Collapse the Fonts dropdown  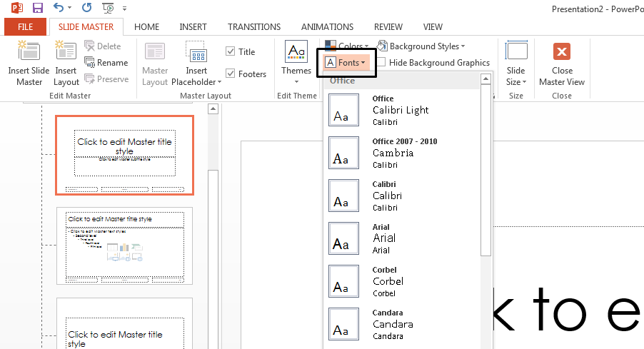(x=346, y=63)
